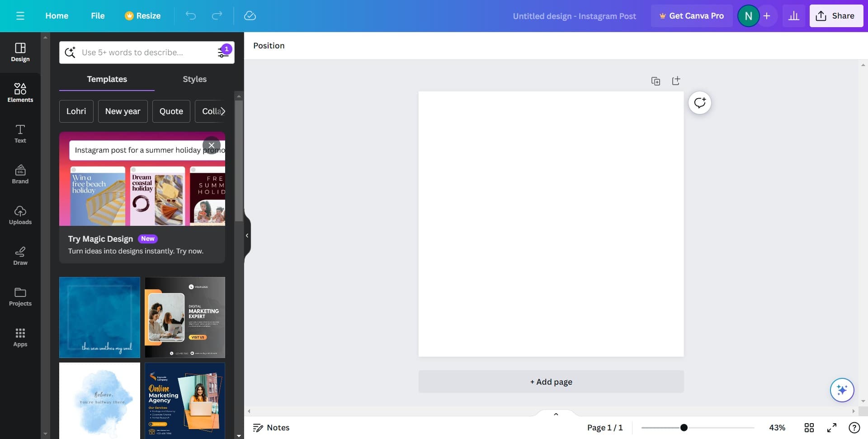Open the Text panel
This screenshot has height=439, width=868.
tap(20, 134)
